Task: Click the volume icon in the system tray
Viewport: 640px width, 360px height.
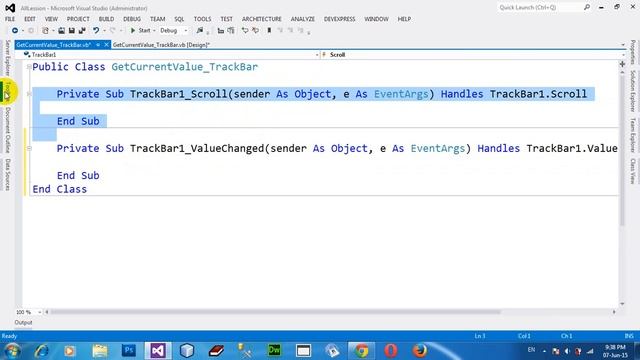Action: tap(567, 351)
